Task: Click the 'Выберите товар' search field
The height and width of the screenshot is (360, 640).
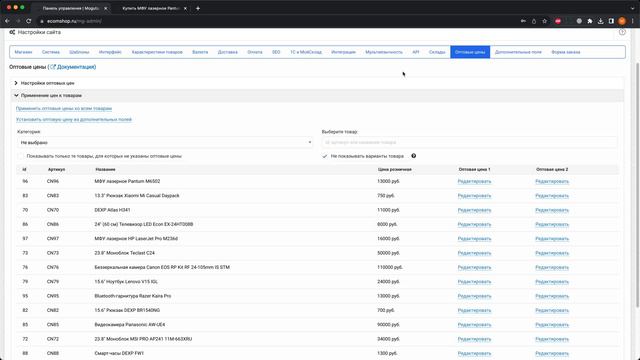Action: [x=469, y=142]
